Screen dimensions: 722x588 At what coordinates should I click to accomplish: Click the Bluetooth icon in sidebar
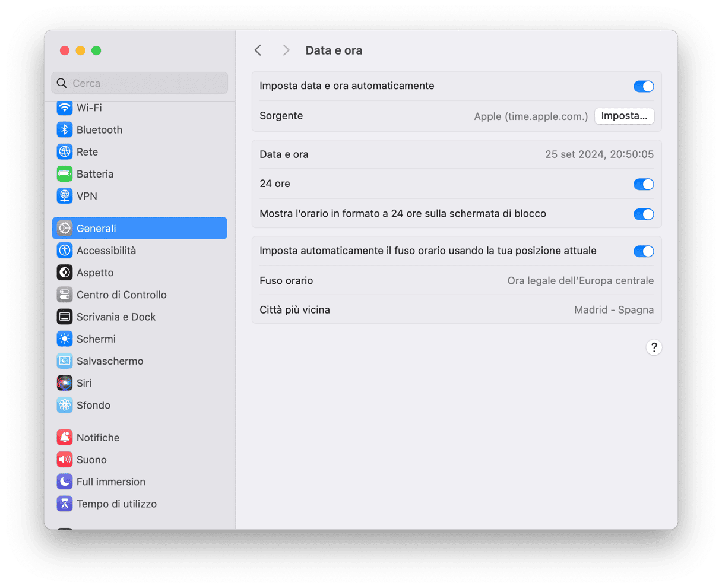(x=65, y=129)
